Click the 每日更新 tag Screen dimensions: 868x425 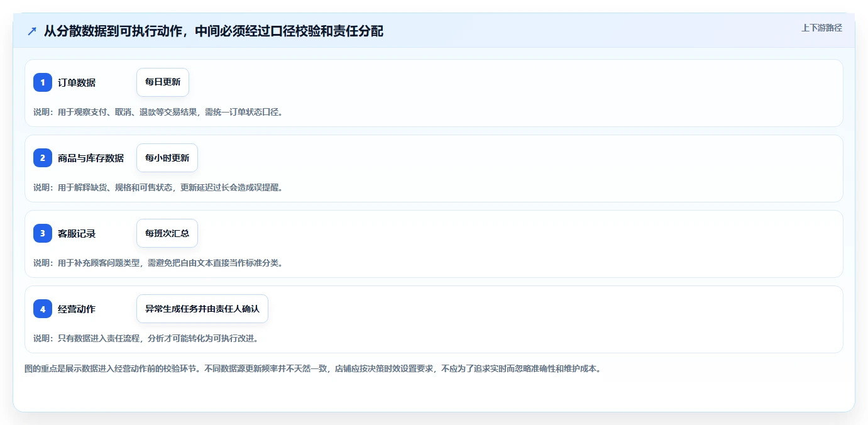[163, 82]
